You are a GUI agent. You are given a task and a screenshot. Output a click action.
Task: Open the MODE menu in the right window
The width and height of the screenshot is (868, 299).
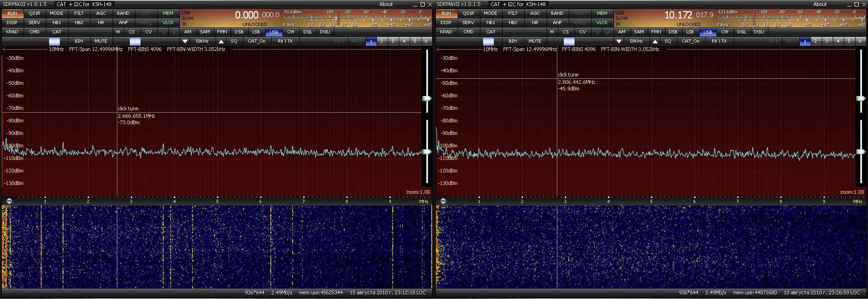[491, 13]
